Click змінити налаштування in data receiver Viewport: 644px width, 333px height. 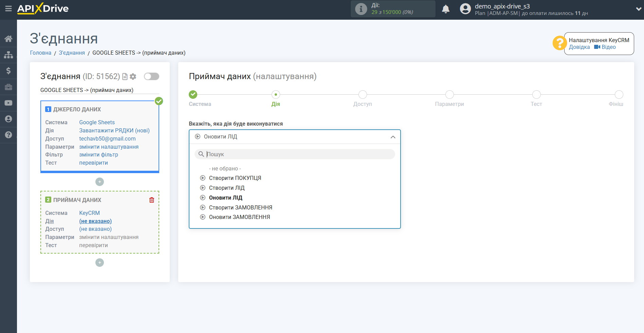pyautogui.click(x=109, y=237)
